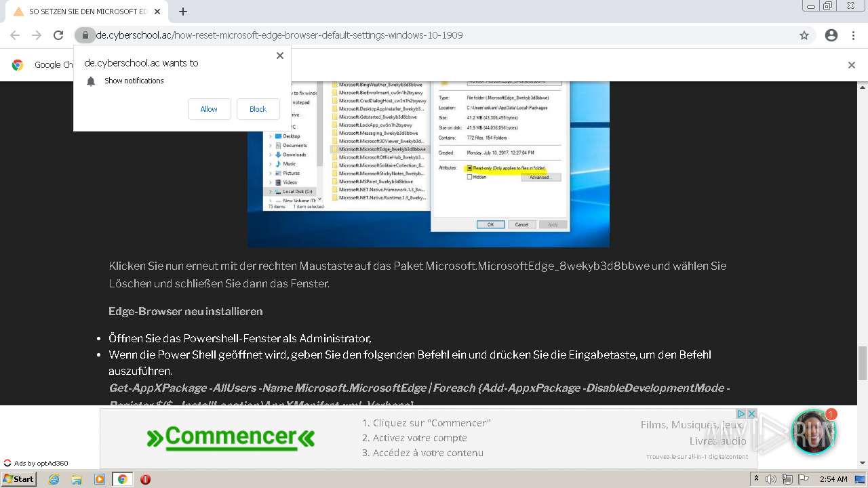This screenshot has width=868, height=488.
Task: Close the SO SETZEN SIE DEN MICROSOFT tab
Action: click(x=157, y=12)
